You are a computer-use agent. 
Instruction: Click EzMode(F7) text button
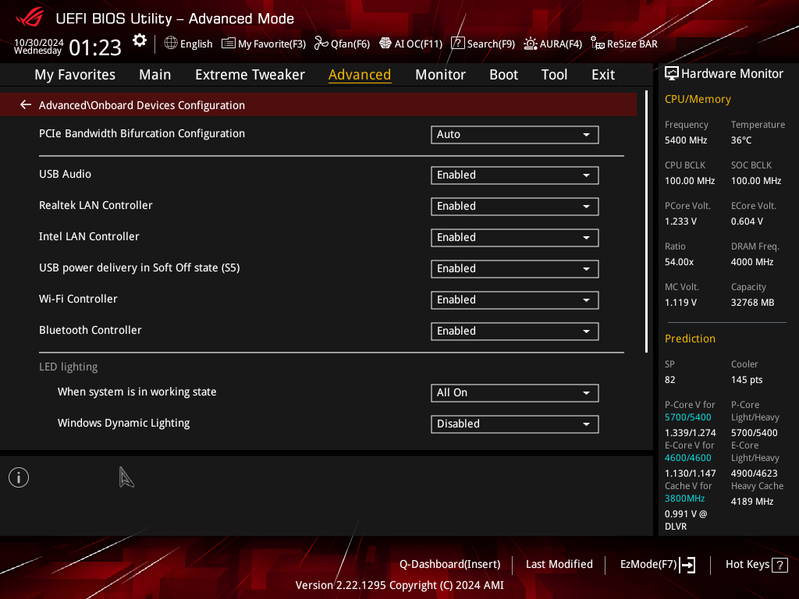tap(648, 564)
